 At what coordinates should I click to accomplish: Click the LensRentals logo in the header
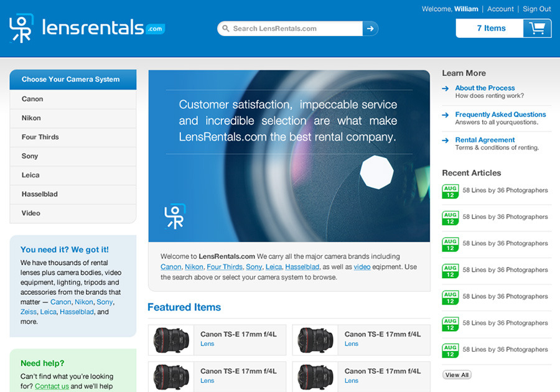point(87,28)
